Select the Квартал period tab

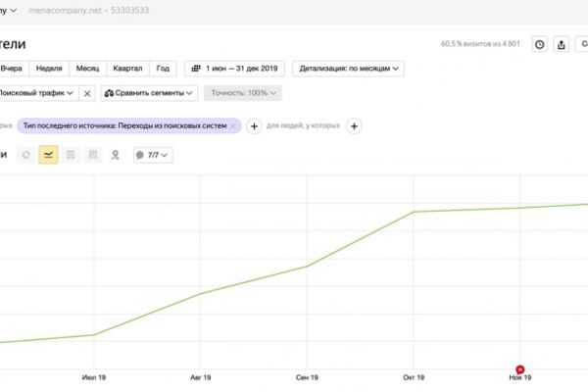click(127, 69)
